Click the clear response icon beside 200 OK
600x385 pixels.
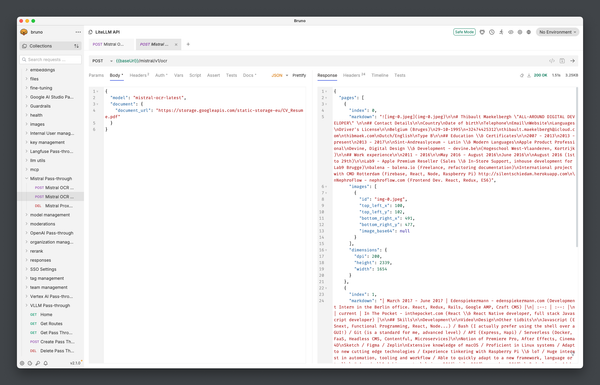point(522,75)
